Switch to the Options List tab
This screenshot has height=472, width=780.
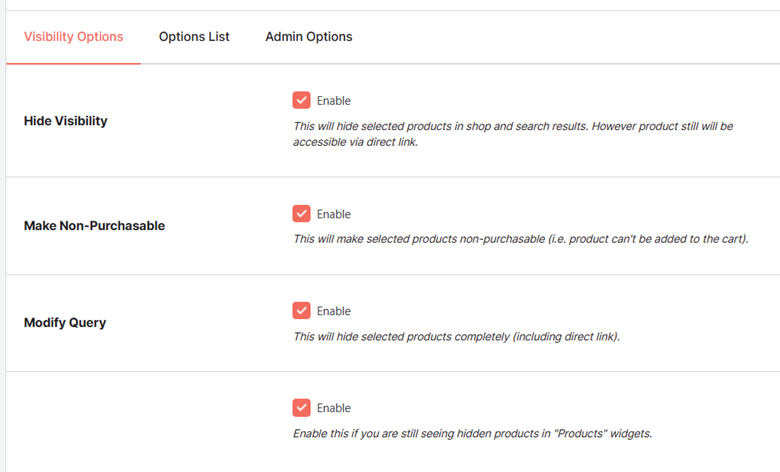tap(194, 37)
